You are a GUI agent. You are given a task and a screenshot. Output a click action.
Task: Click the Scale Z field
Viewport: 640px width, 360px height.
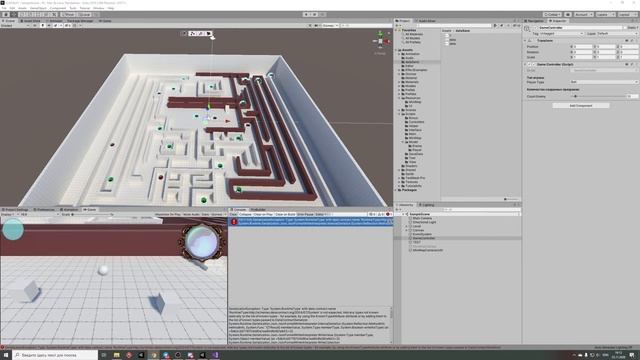tap(630, 57)
